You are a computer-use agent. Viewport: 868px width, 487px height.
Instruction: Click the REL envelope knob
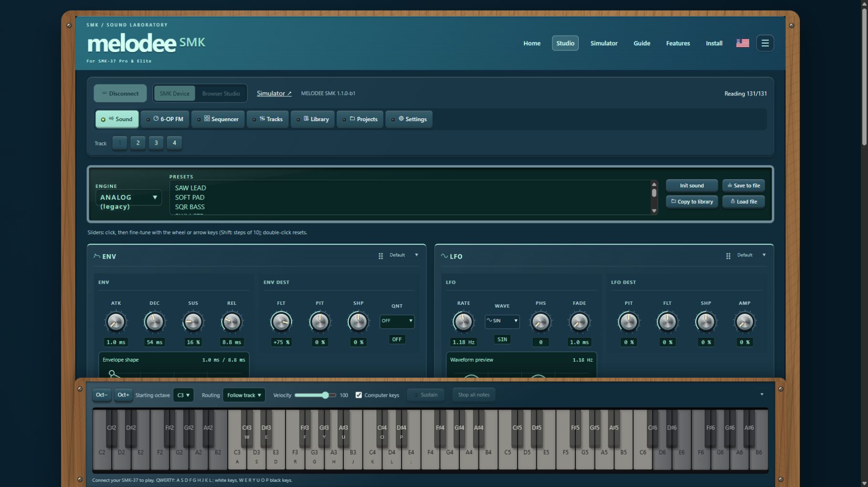[232, 322]
